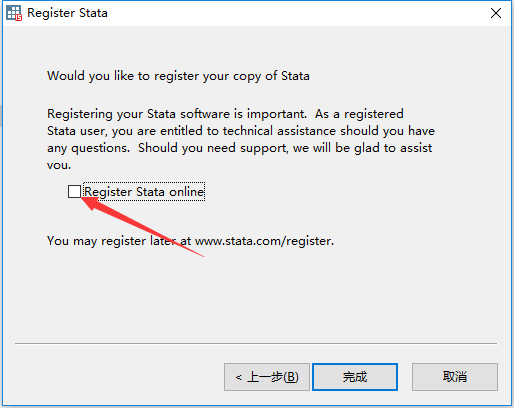This screenshot has width=514, height=408.
Task: Click the Stata icon in title bar
Action: coord(14,13)
